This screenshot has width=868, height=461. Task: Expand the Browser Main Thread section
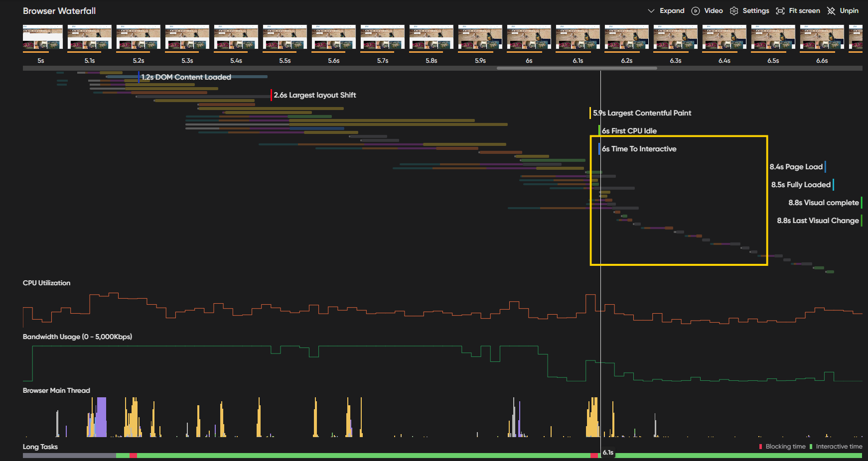point(56,390)
